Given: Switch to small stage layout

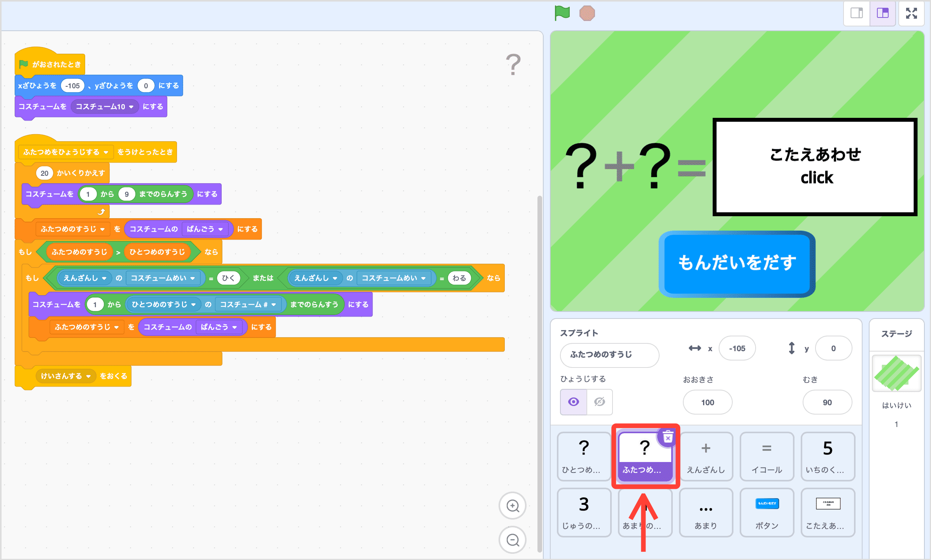Looking at the screenshot, I should [856, 13].
